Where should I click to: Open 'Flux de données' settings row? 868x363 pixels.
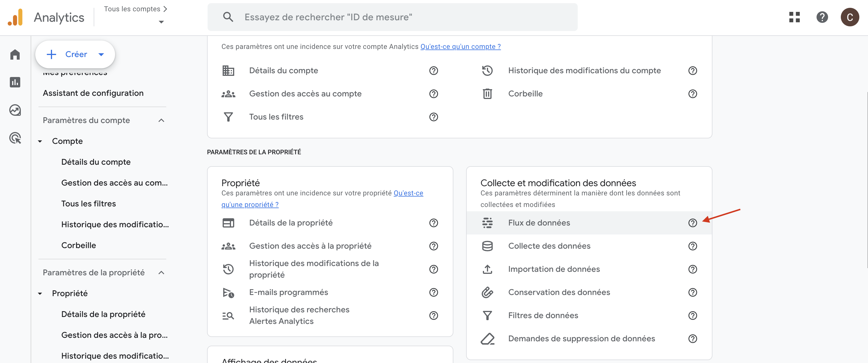pos(539,223)
